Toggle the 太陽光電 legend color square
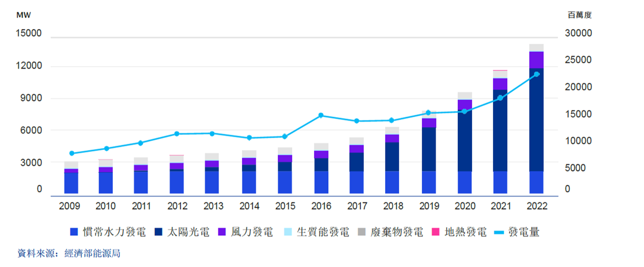Screen dimensions: 644x267 coord(160,232)
